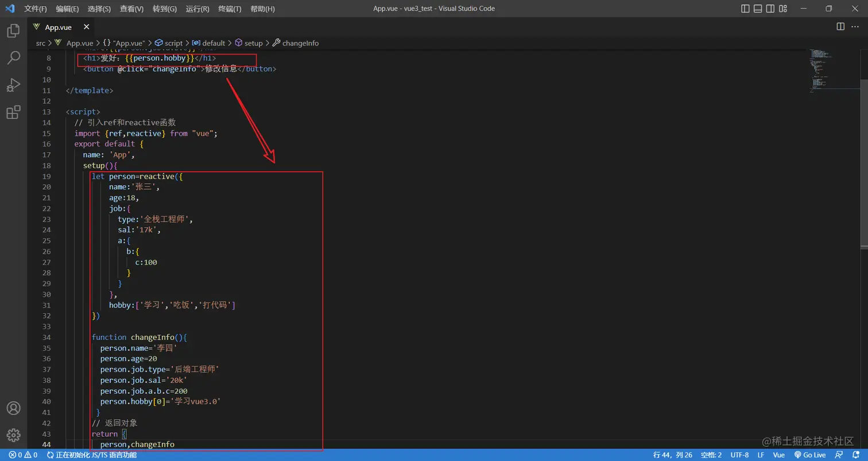Click 行 44, 列 26 cursor position
Viewport: 868px width, 461px height.
pyautogui.click(x=673, y=455)
